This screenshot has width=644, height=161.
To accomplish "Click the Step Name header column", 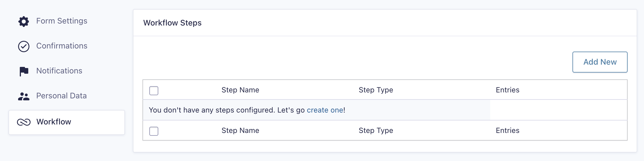I will [240, 90].
